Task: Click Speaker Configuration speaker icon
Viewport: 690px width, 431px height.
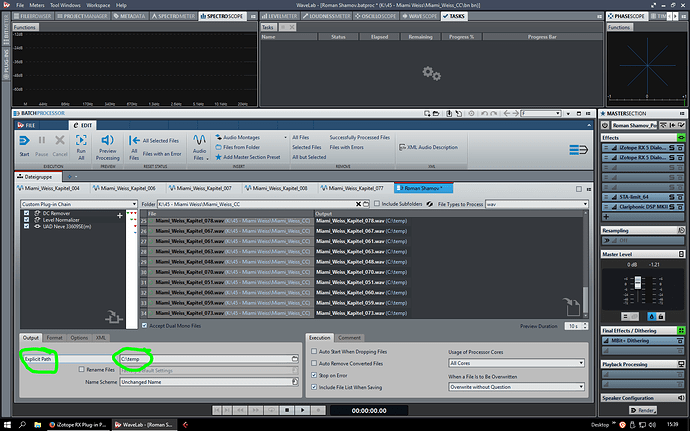Action: (x=681, y=398)
